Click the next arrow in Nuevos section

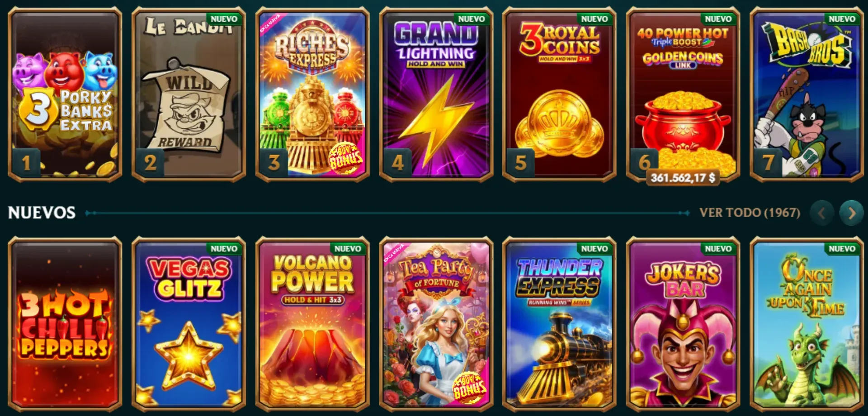[851, 213]
